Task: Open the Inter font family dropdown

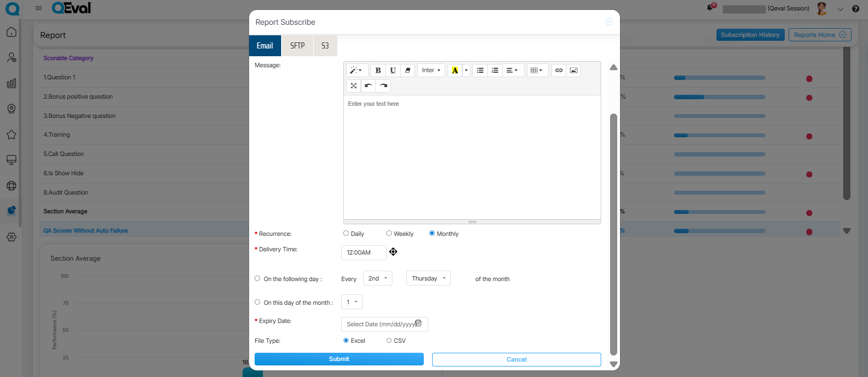Action: [431, 71]
